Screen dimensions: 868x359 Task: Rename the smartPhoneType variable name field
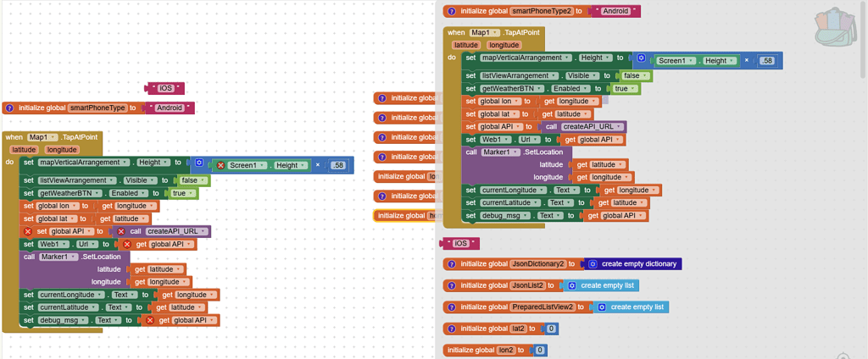tap(98, 108)
